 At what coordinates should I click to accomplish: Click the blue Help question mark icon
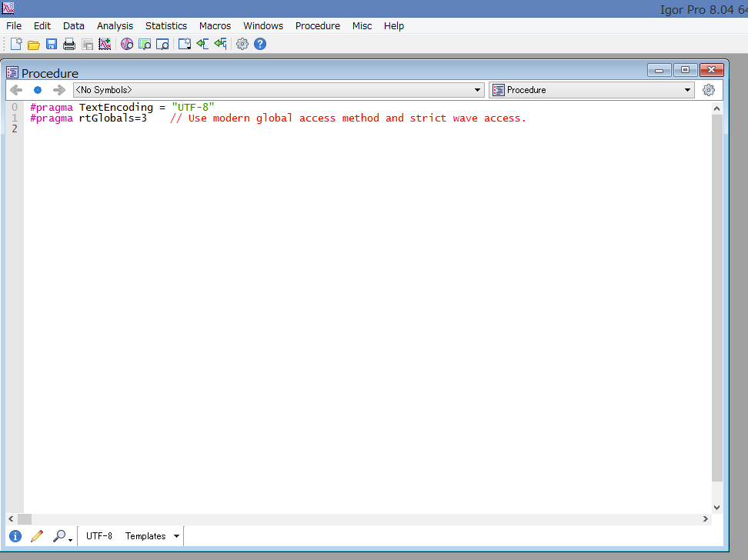(x=260, y=44)
